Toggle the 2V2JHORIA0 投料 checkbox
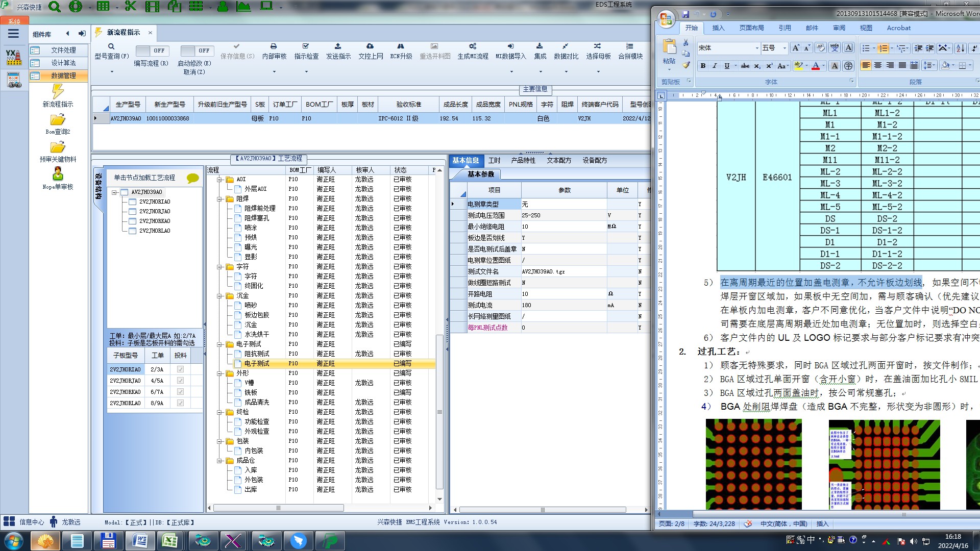 point(180,369)
